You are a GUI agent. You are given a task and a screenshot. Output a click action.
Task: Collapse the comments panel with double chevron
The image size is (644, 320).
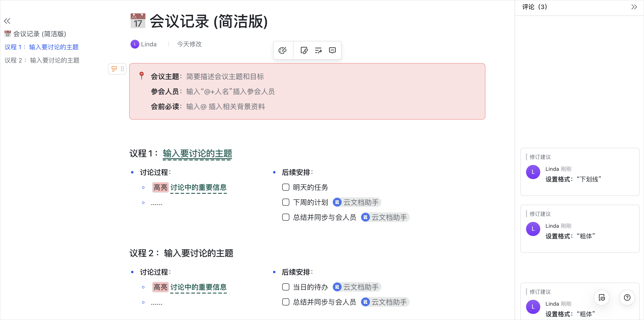click(634, 7)
